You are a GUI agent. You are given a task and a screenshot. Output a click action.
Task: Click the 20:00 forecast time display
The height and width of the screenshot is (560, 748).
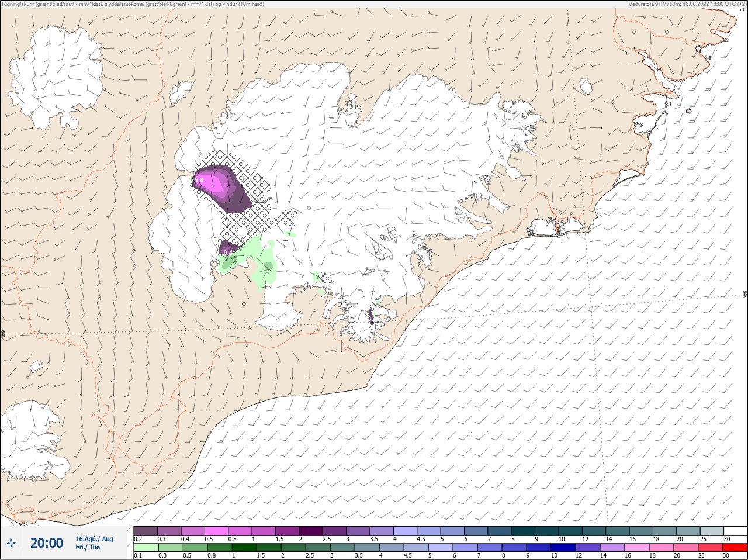tap(47, 543)
